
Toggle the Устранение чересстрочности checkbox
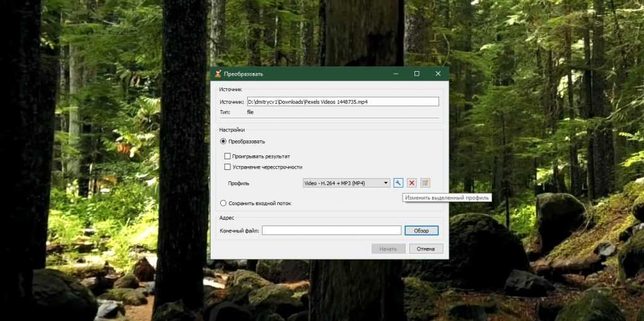pos(228,167)
